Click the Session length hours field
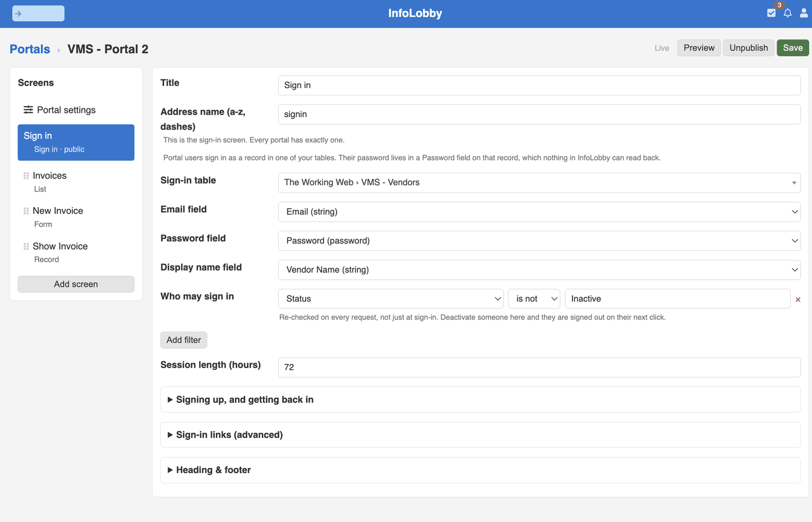The width and height of the screenshot is (812, 522). (539, 367)
